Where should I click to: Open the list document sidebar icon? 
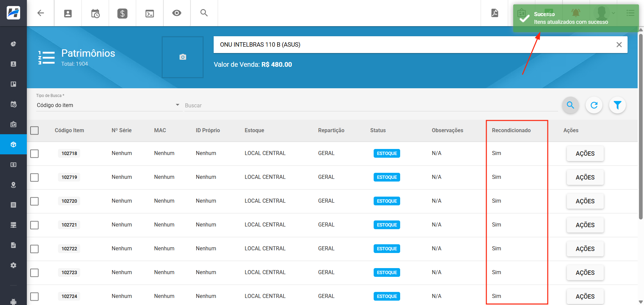point(13,205)
